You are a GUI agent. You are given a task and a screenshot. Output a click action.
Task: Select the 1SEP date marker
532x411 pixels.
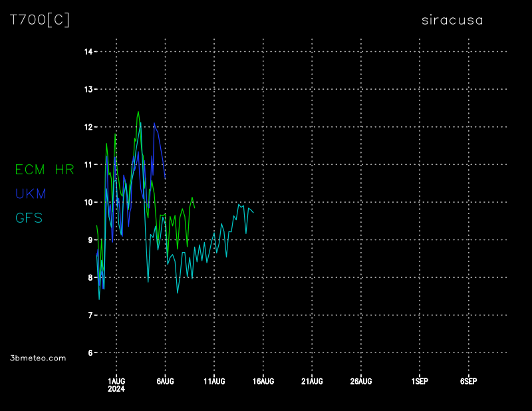click(420, 382)
